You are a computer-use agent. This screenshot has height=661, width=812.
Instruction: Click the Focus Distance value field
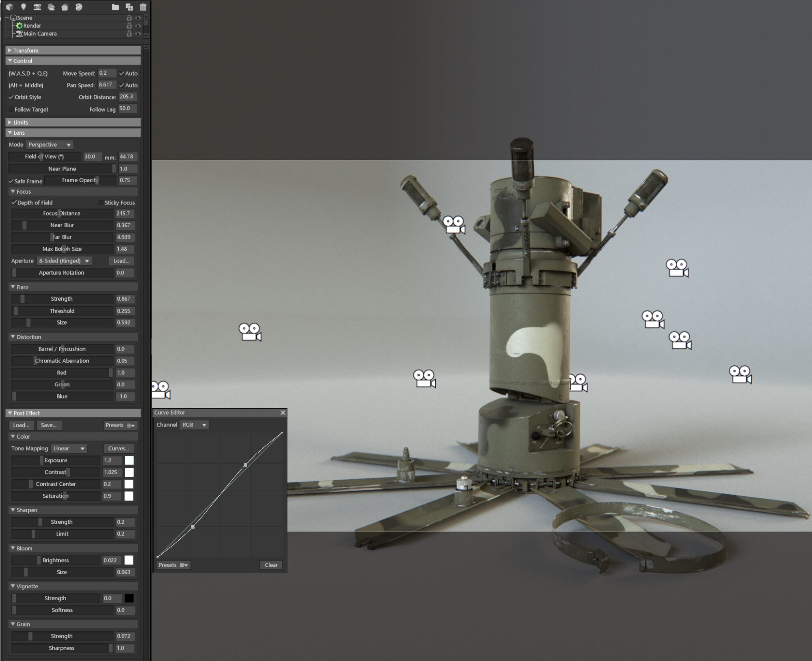pos(125,213)
